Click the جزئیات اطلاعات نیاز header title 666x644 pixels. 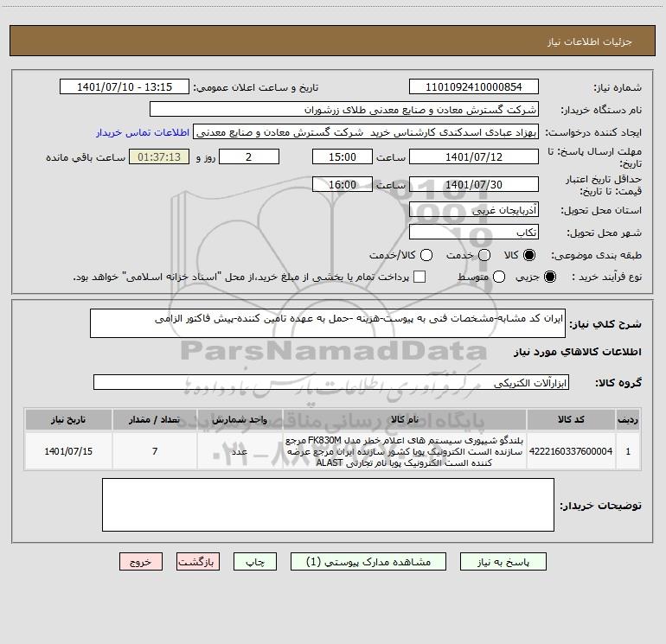(x=590, y=41)
